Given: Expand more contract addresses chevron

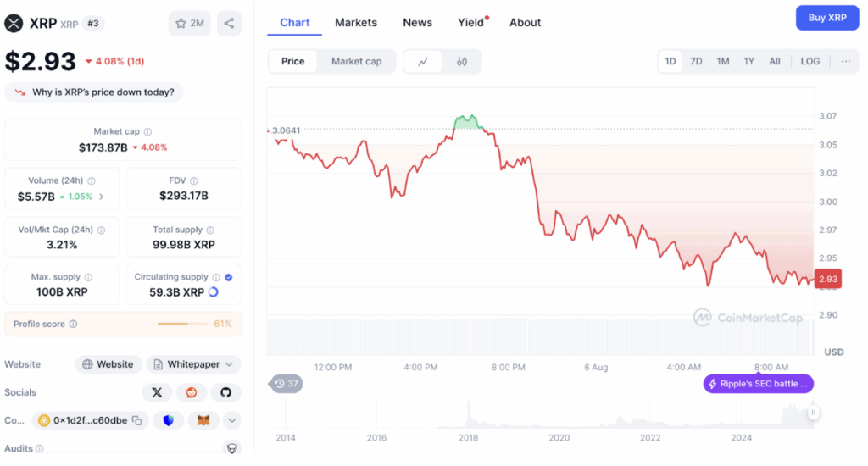Looking at the screenshot, I should tap(231, 420).
